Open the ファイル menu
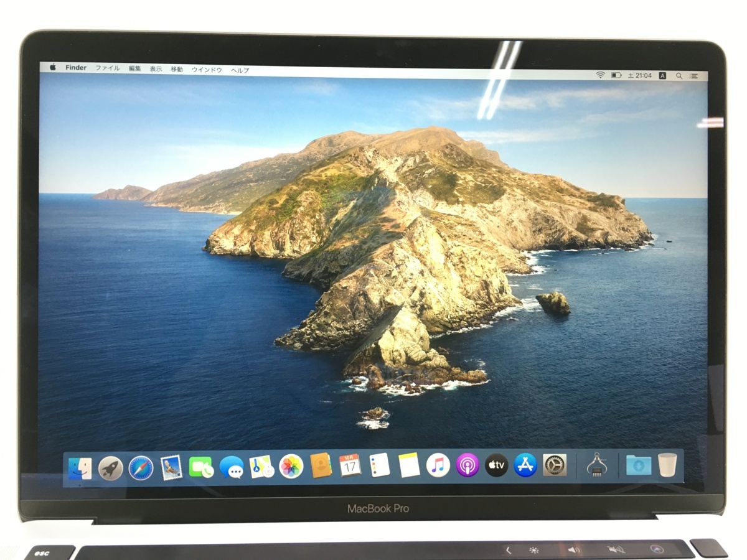Screen dimensions: 747x560 pos(107,68)
